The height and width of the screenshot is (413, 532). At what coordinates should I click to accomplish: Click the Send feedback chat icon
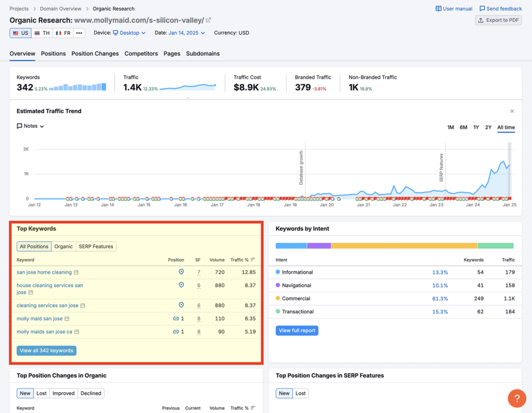click(x=482, y=8)
